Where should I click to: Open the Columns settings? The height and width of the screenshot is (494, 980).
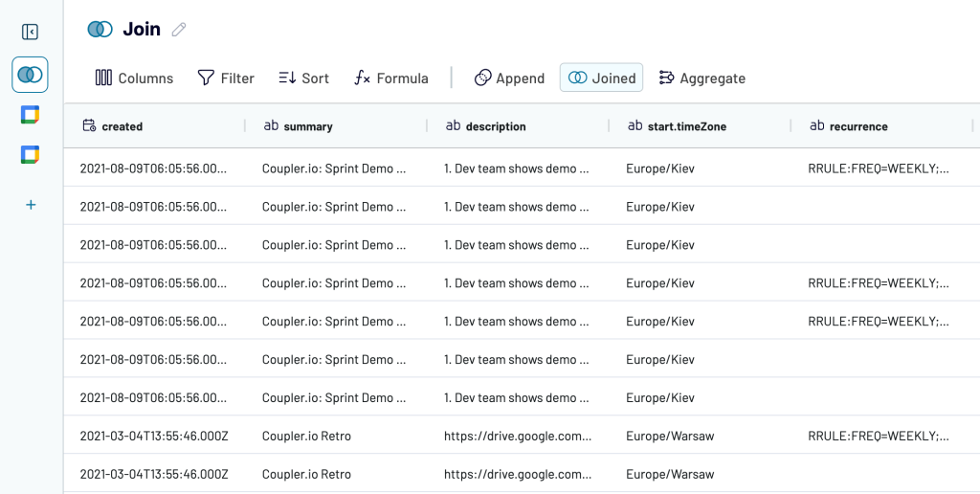(134, 79)
